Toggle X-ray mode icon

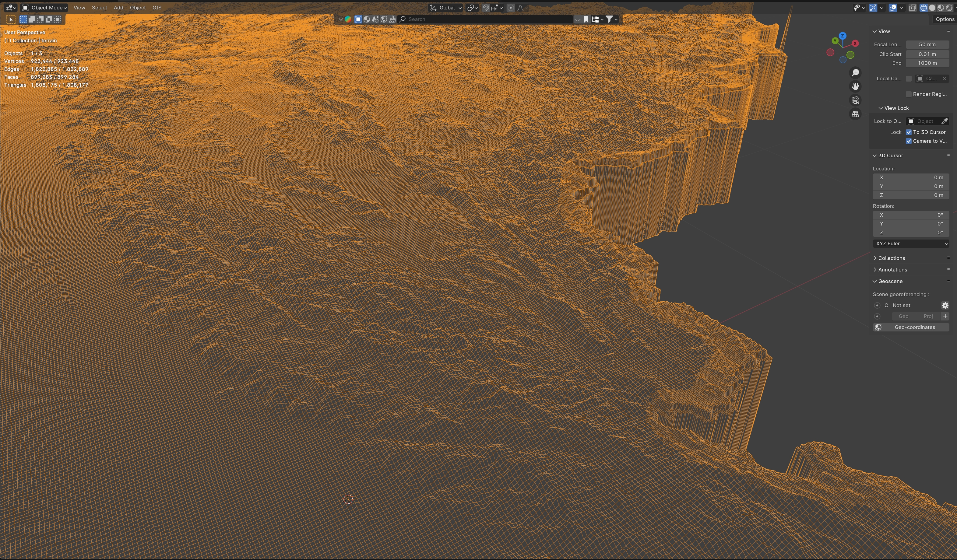tap(912, 8)
